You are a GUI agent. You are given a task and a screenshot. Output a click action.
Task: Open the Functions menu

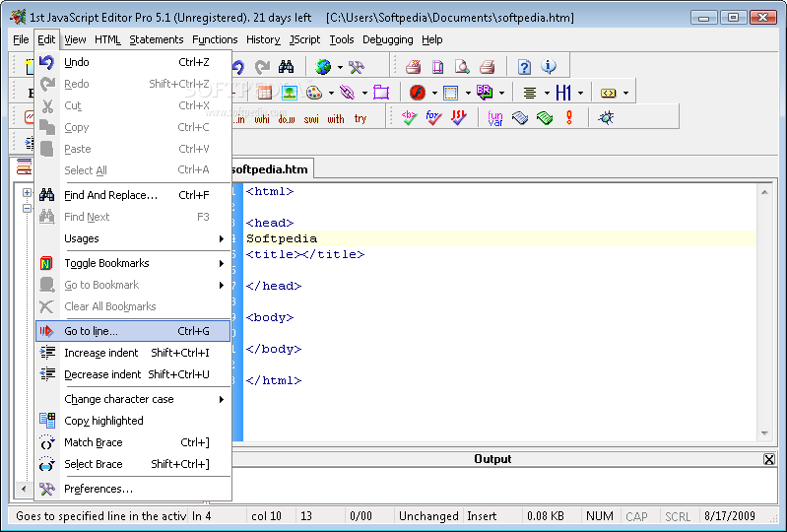tap(215, 39)
